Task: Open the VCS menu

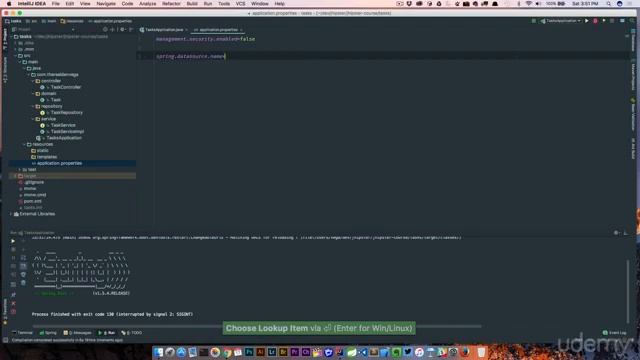Action: pos(240,4)
